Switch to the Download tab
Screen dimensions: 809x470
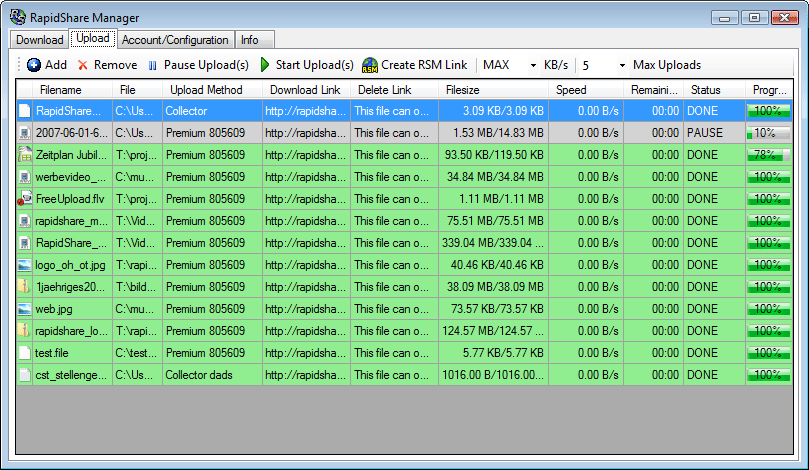[x=39, y=40]
